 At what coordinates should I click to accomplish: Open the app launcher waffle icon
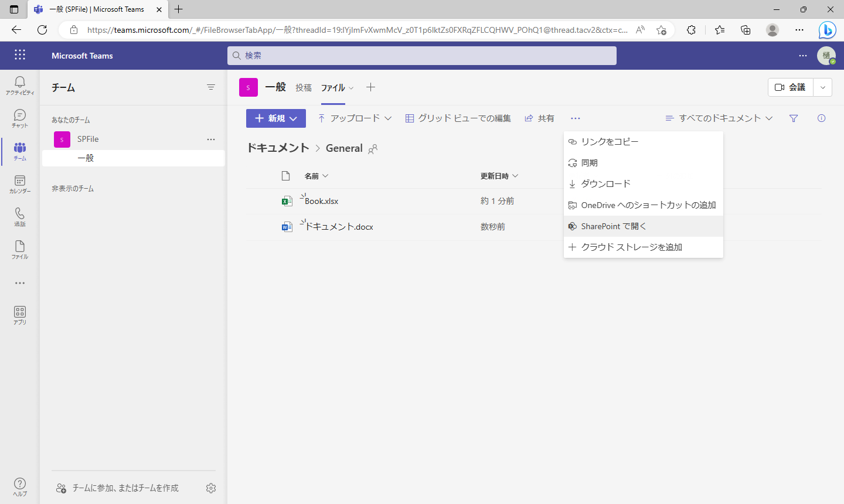pos(20,55)
